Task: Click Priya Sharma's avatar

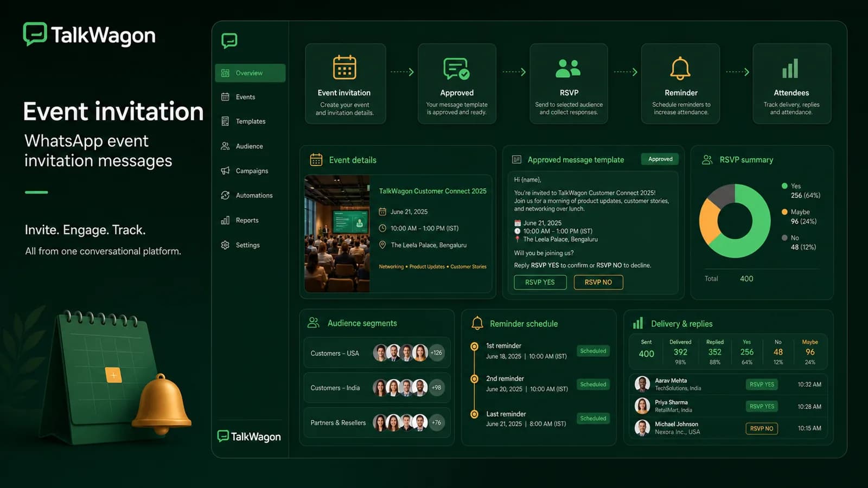Action: click(x=642, y=406)
